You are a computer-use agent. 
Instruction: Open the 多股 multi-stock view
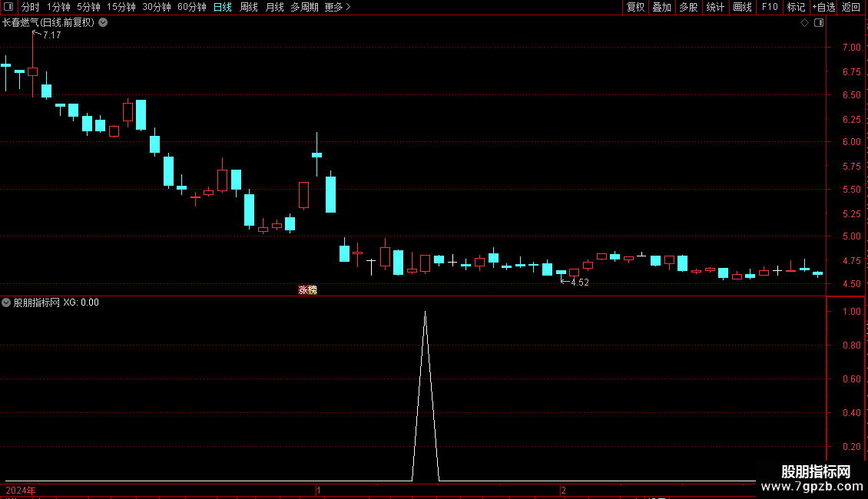[688, 7]
